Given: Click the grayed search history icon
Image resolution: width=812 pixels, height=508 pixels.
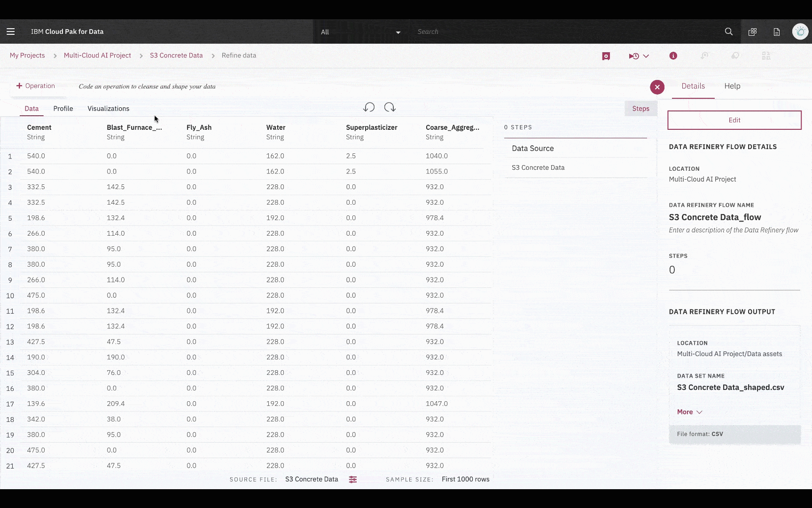Looking at the screenshot, I should pos(704,56).
